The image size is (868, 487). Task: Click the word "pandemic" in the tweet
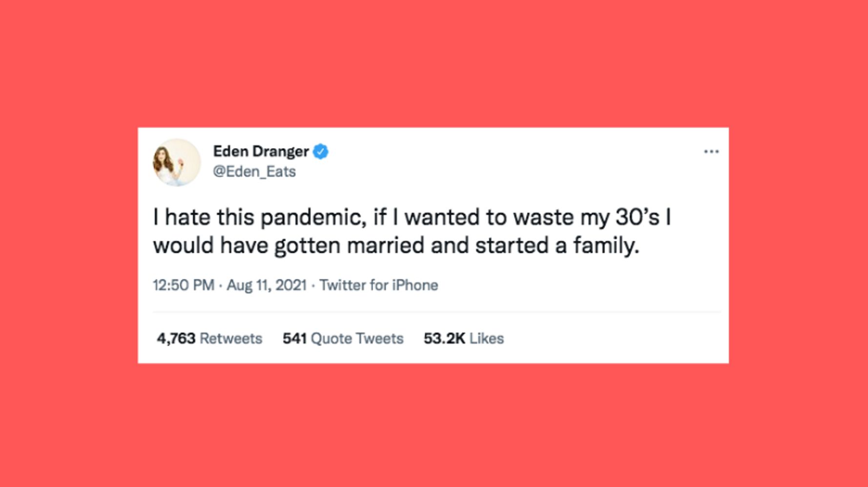point(313,218)
